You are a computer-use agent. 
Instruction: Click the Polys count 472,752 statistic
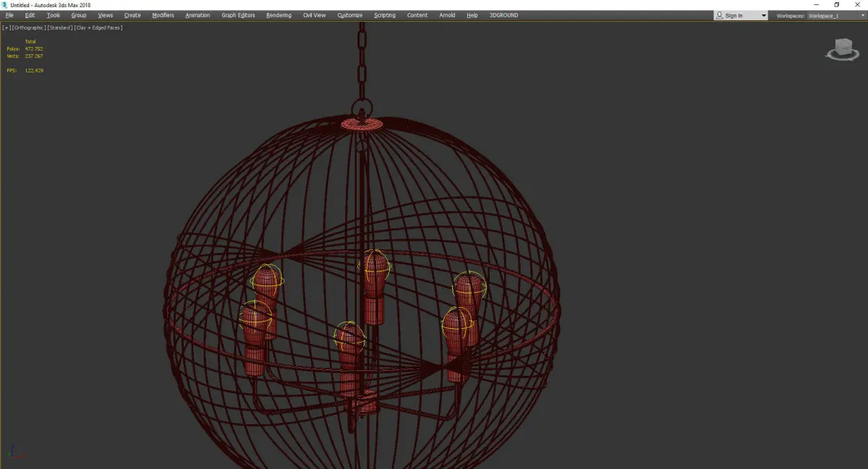pos(34,49)
